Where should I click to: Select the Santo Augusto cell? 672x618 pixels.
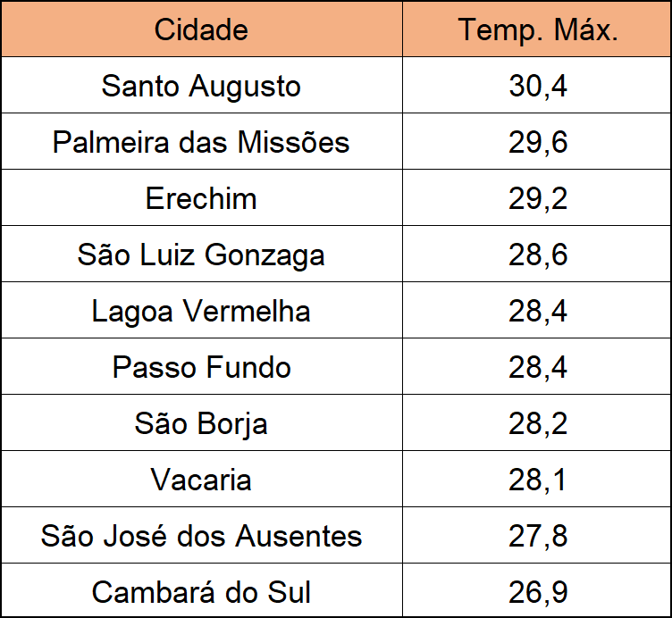pyautogui.click(x=201, y=85)
